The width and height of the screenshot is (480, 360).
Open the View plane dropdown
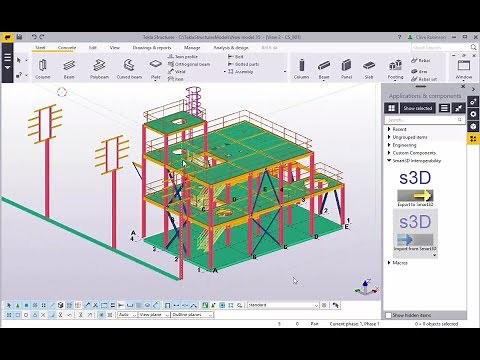tap(154, 315)
